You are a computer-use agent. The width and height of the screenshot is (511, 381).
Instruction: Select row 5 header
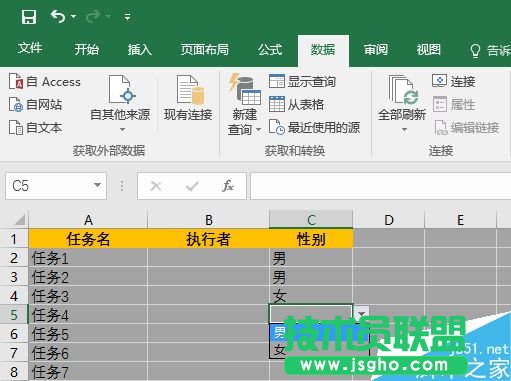click(14, 315)
